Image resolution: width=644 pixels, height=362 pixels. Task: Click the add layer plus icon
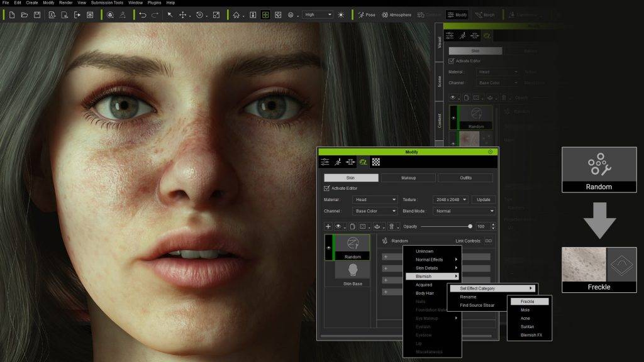tap(328, 226)
